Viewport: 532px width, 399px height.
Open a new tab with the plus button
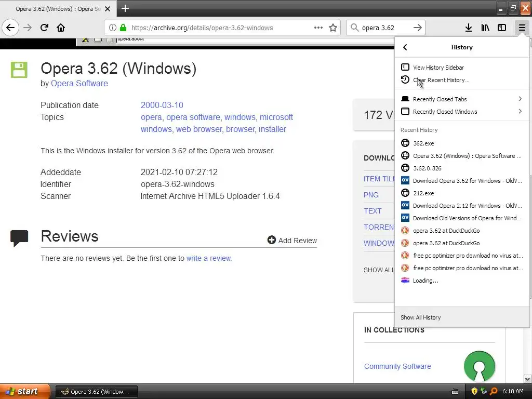[125, 8]
